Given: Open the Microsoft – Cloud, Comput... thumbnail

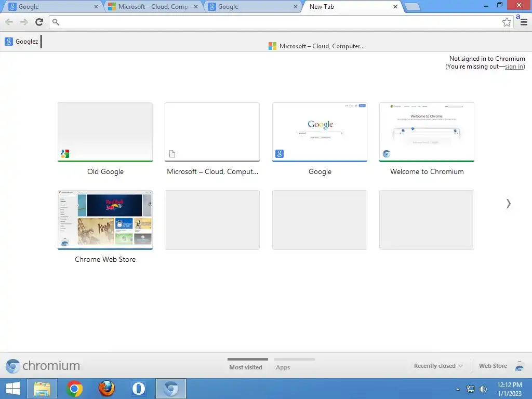Looking at the screenshot, I should [x=212, y=132].
